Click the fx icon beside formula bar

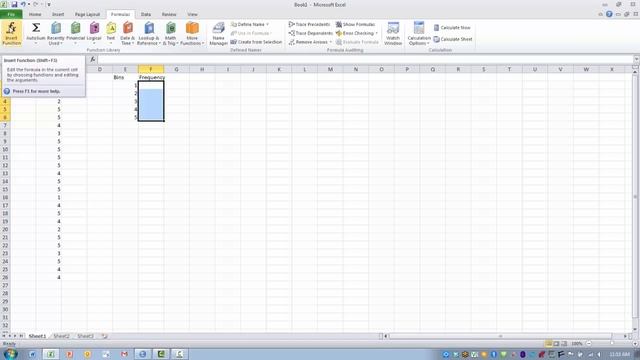pos(93,60)
